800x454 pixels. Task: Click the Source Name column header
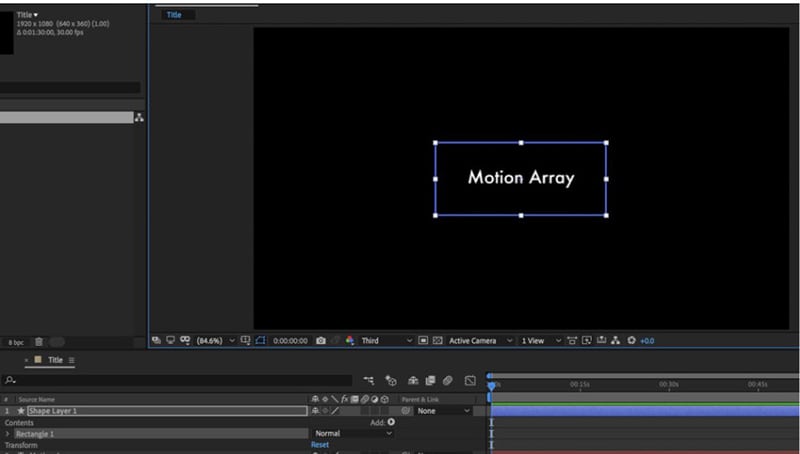tap(36, 399)
